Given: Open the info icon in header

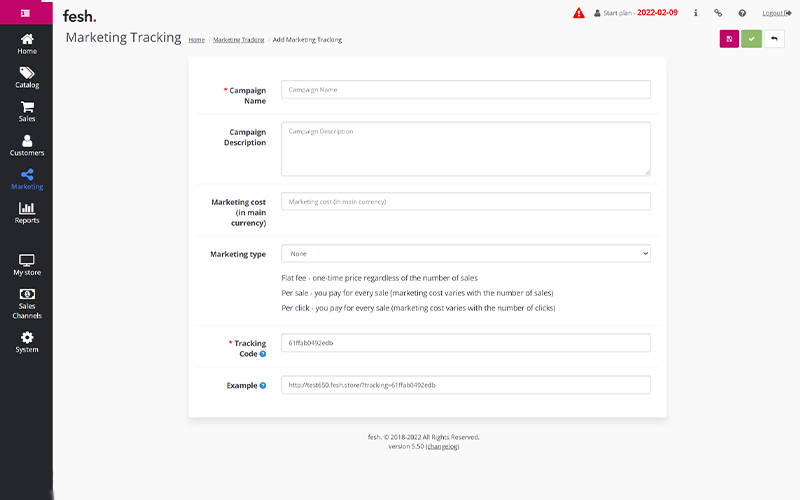Looking at the screenshot, I should point(695,14).
